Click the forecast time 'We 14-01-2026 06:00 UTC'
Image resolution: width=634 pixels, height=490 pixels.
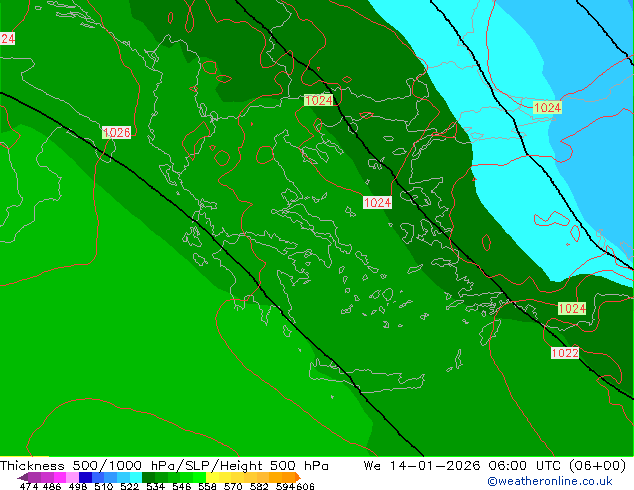[x=464, y=465]
